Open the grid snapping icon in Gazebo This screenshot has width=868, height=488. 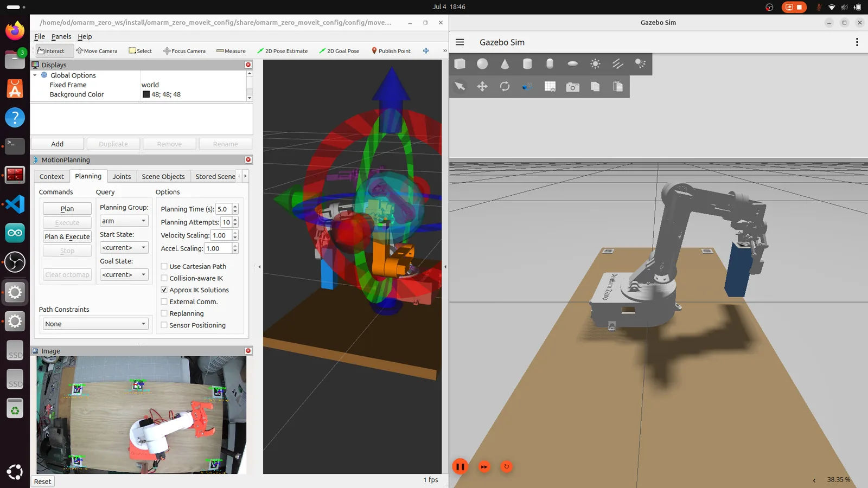coord(550,87)
